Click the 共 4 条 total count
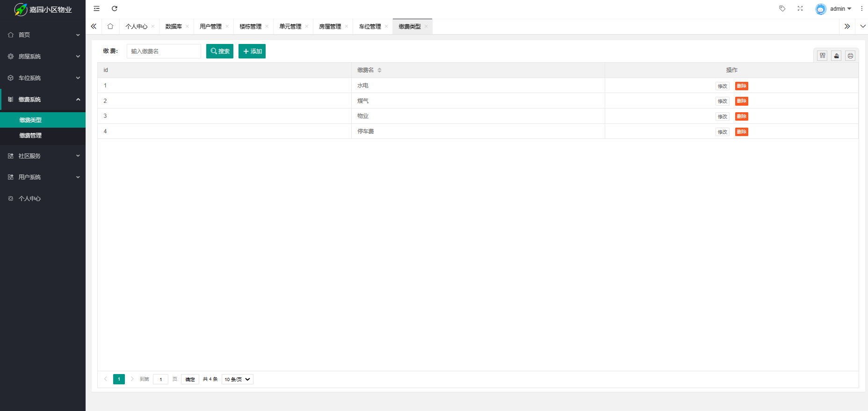 pyautogui.click(x=210, y=379)
